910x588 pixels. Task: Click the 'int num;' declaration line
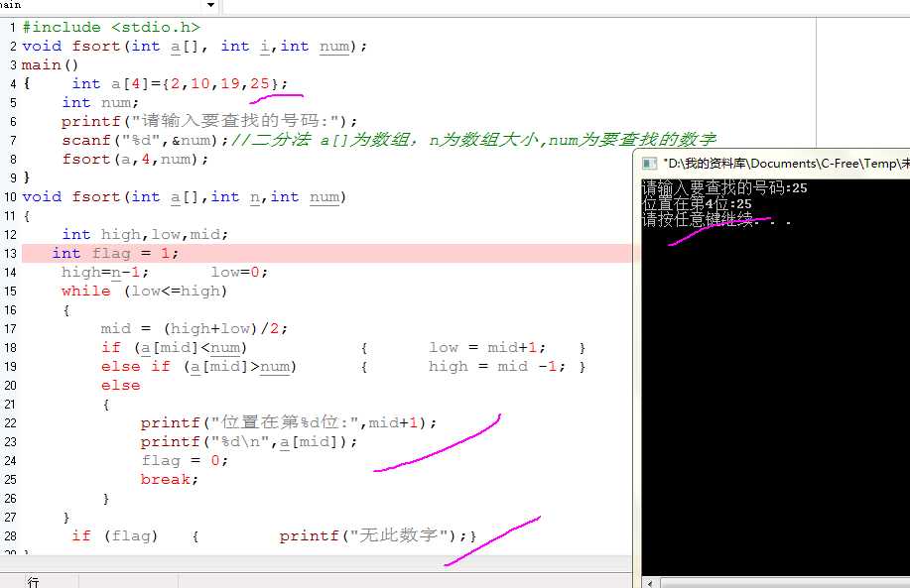pos(100,103)
